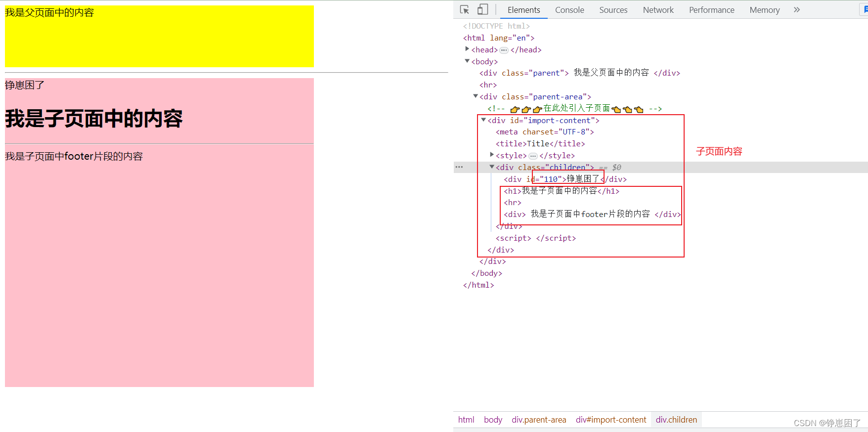Image resolution: width=868 pixels, height=432 pixels.
Task: Activate the inspect element picker icon
Action: point(464,9)
